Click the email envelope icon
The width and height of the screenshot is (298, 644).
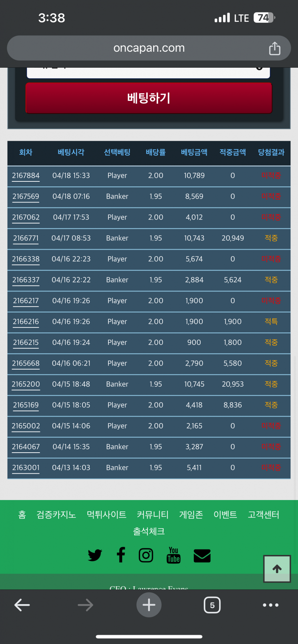(x=202, y=556)
